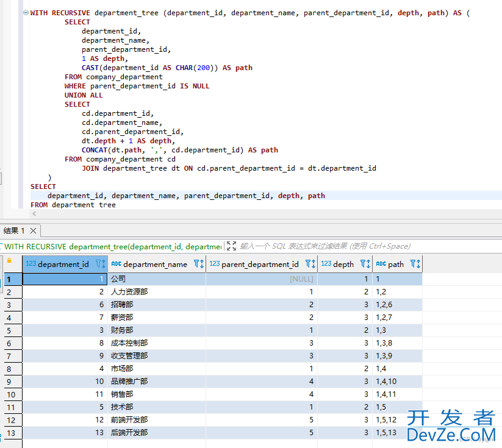
Task: Select the 薪资部 cell
Action: (157, 318)
